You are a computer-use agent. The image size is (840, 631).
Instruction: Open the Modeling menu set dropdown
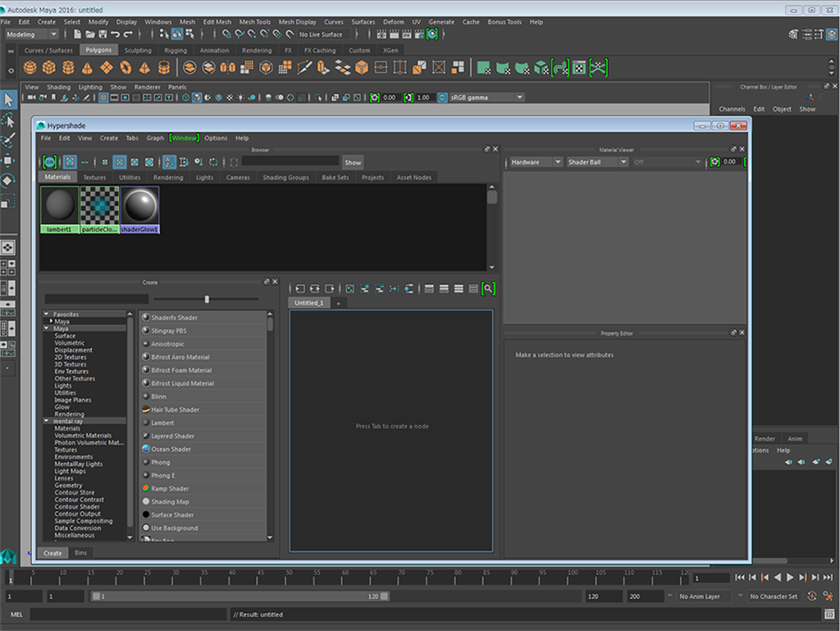pyautogui.click(x=31, y=34)
